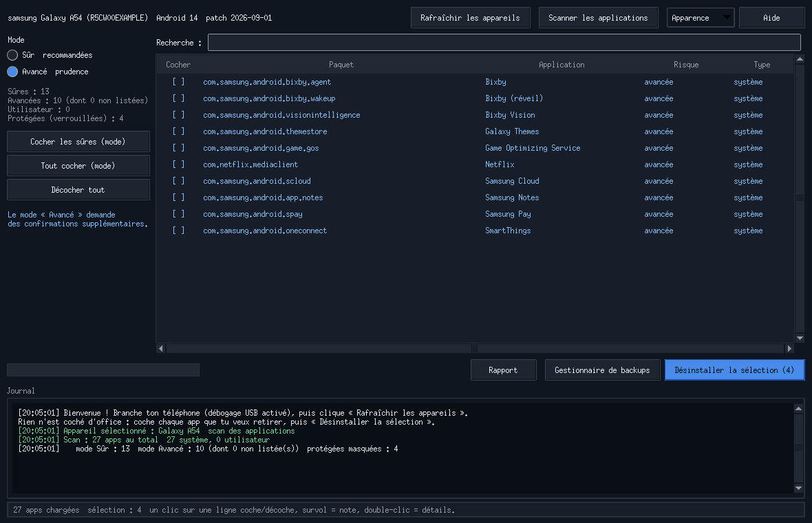
Task: Sort by the Cocher column header
Action: 178,65
